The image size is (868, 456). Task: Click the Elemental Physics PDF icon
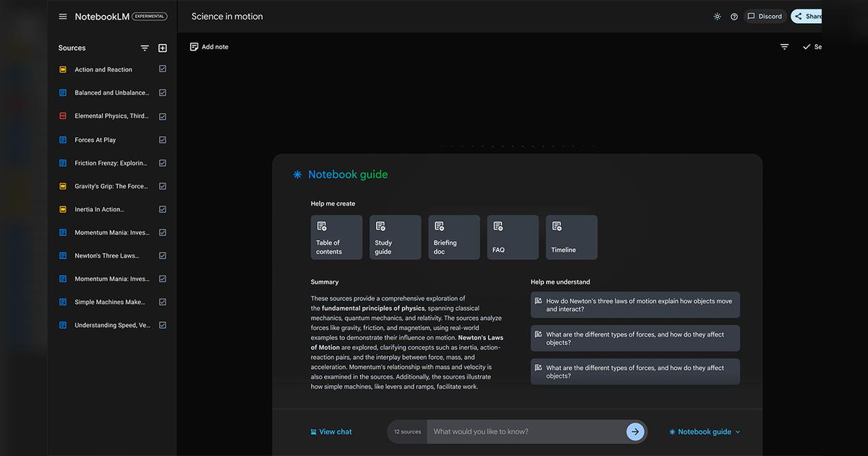[63, 116]
